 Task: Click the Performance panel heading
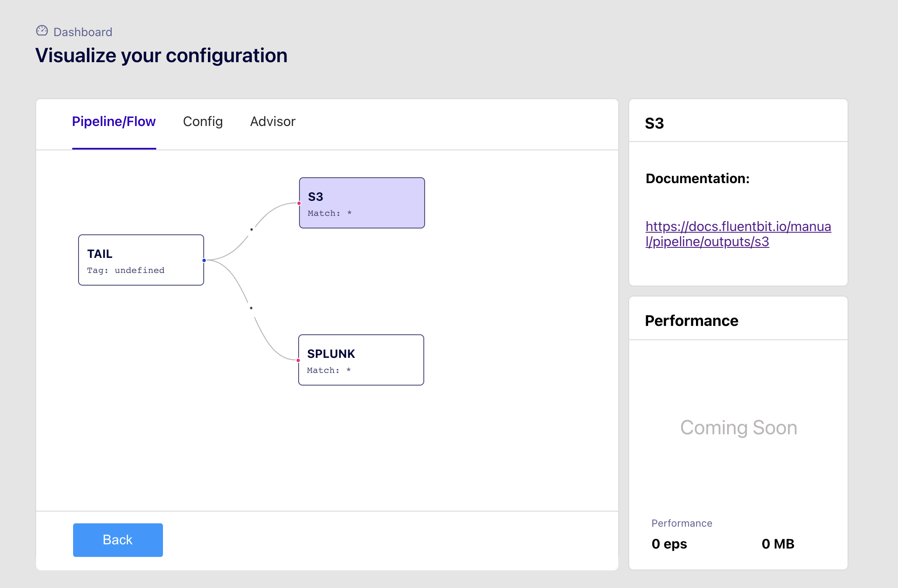click(x=691, y=321)
